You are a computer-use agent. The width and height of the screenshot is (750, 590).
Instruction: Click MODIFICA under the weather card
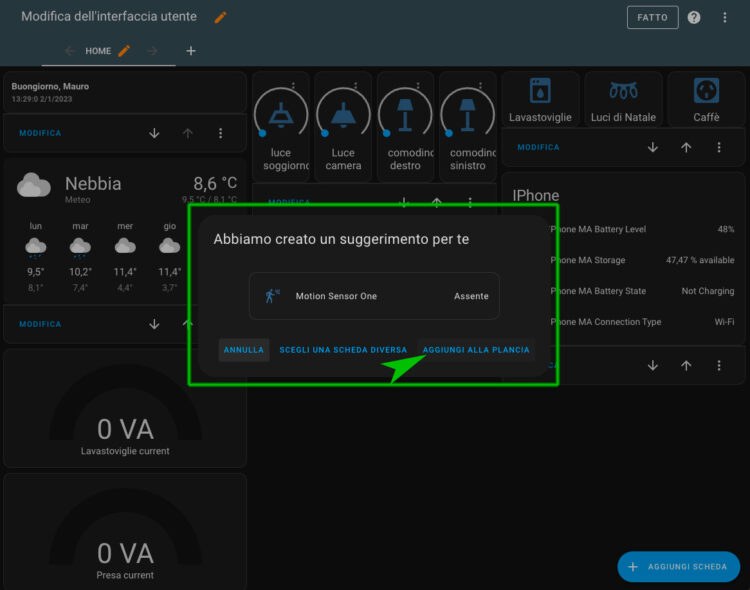click(x=40, y=324)
